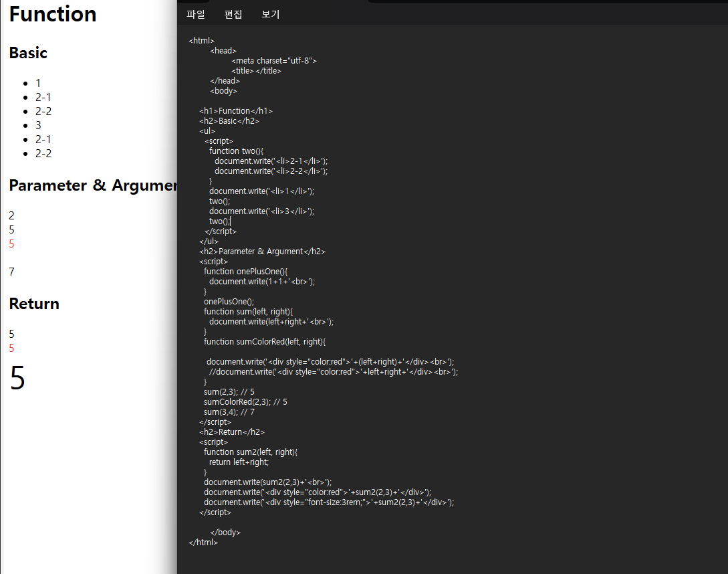Click list item '1' in Basic list
The width and height of the screenshot is (728, 574).
coord(38,83)
